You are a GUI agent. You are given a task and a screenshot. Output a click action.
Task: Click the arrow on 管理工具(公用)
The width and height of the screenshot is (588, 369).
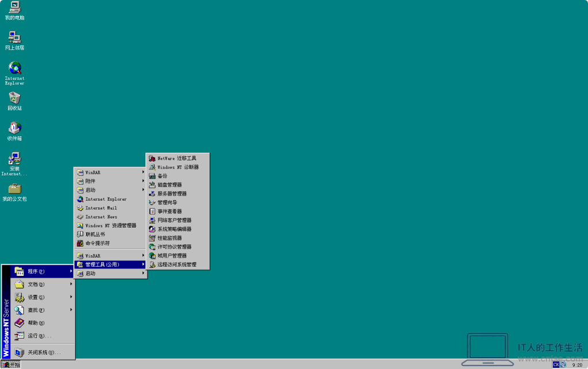coord(143,264)
